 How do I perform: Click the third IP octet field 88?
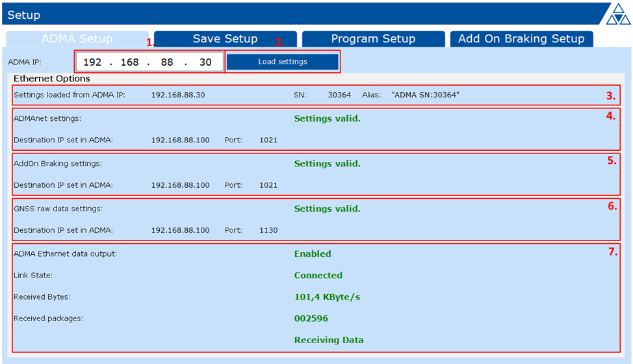click(167, 62)
